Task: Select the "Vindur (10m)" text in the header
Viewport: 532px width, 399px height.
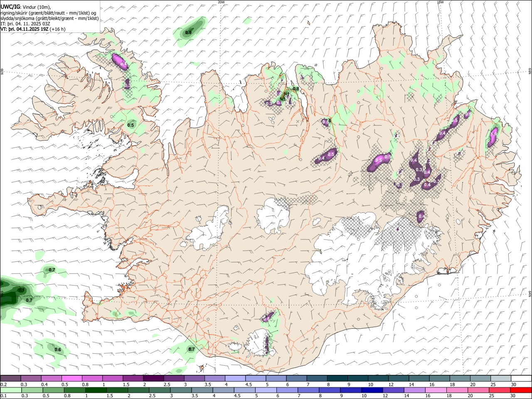Action: tap(36, 7)
